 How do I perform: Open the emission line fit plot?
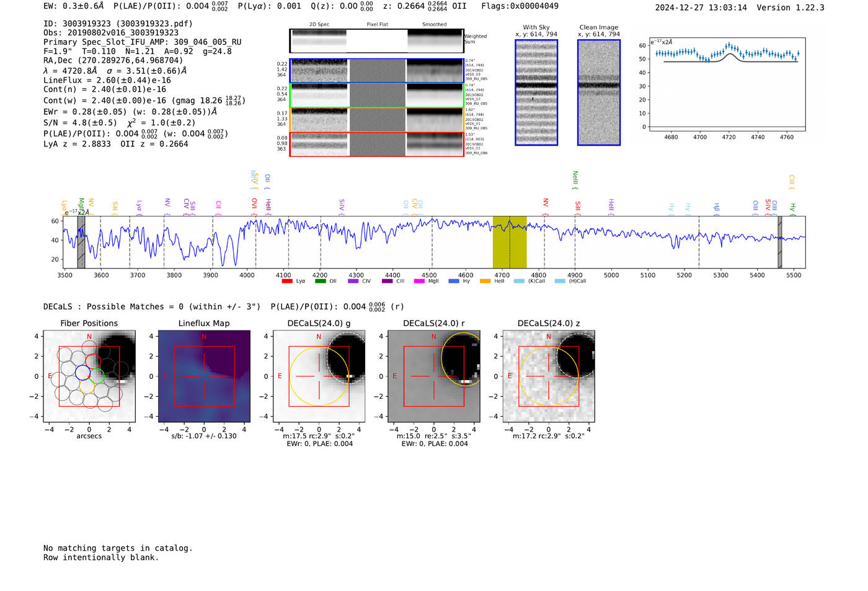pyautogui.click(x=727, y=84)
